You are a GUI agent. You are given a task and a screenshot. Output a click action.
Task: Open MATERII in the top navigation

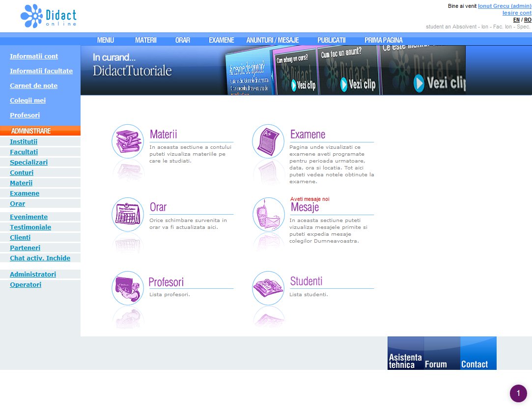(x=146, y=40)
